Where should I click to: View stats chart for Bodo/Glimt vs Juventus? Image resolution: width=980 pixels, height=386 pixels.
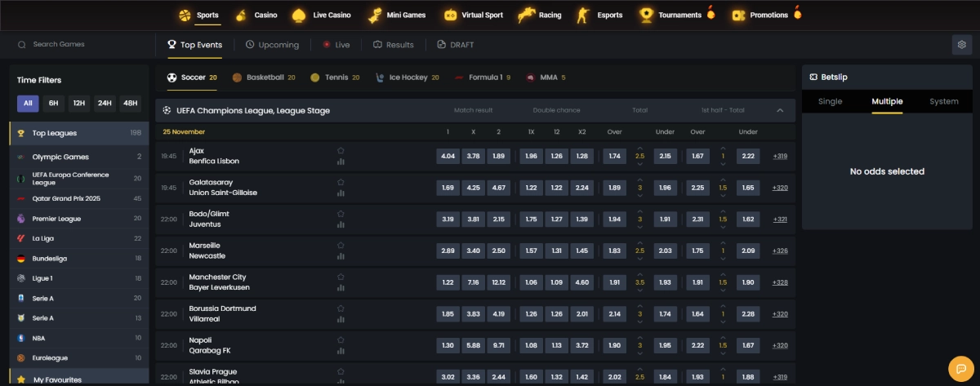[341, 224]
